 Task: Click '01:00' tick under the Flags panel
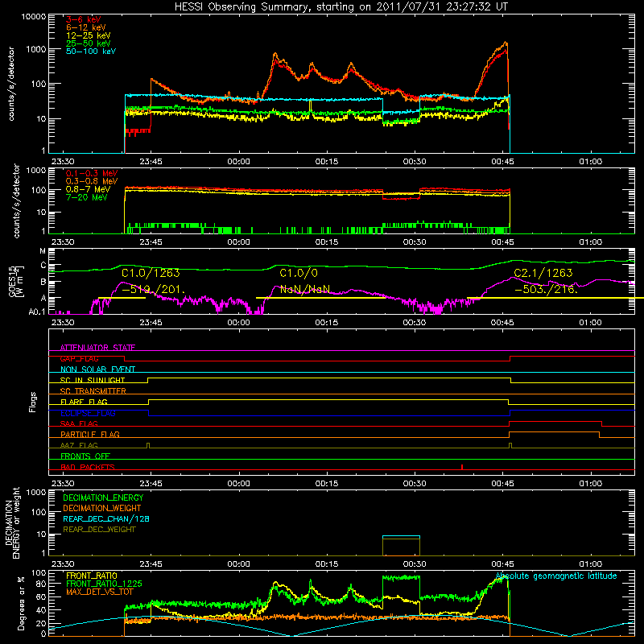[591, 484]
